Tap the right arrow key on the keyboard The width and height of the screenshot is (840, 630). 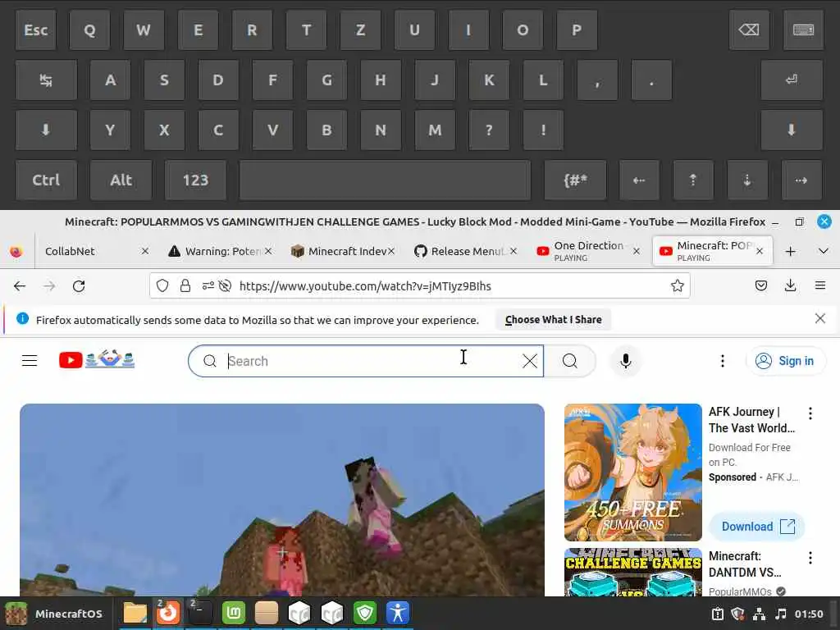[x=801, y=180]
